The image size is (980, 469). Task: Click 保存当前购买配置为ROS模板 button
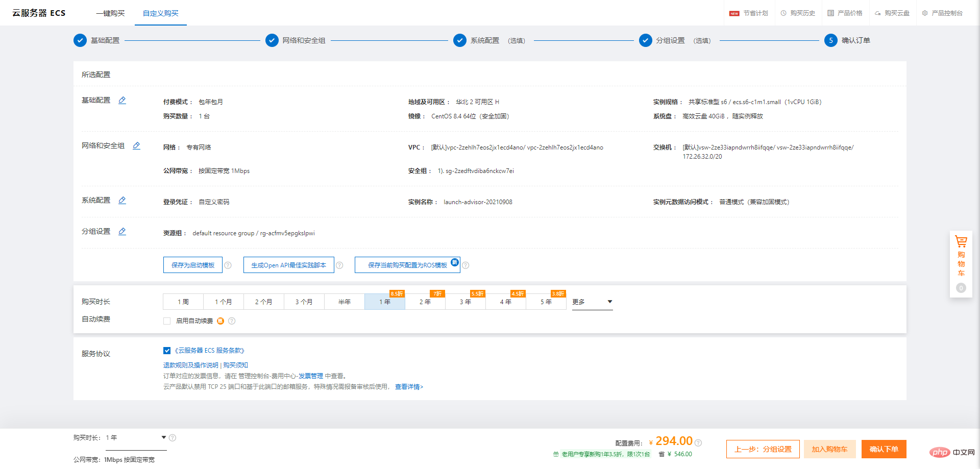pos(407,265)
